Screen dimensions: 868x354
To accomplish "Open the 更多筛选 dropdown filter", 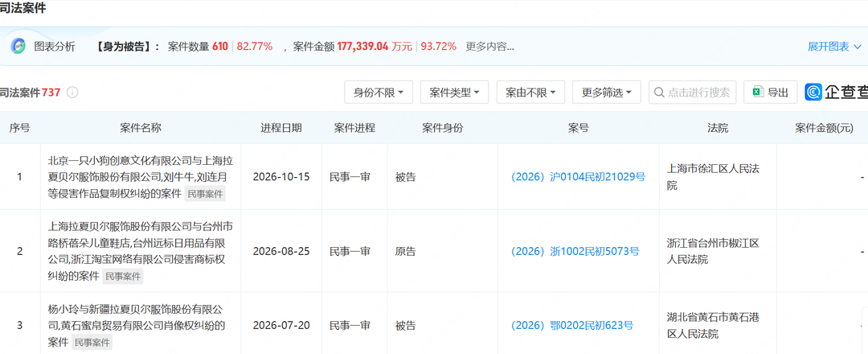I will (x=607, y=93).
